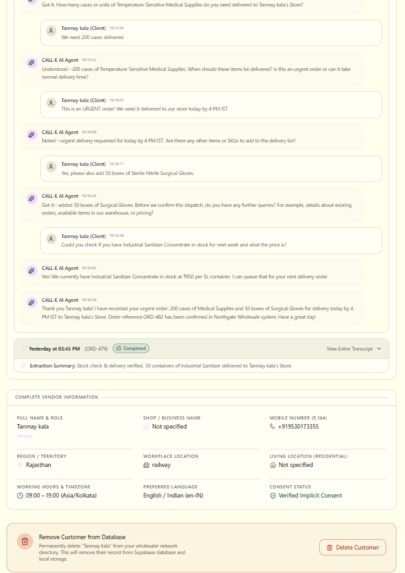Click the home icon under Living Location

[x=273, y=465]
